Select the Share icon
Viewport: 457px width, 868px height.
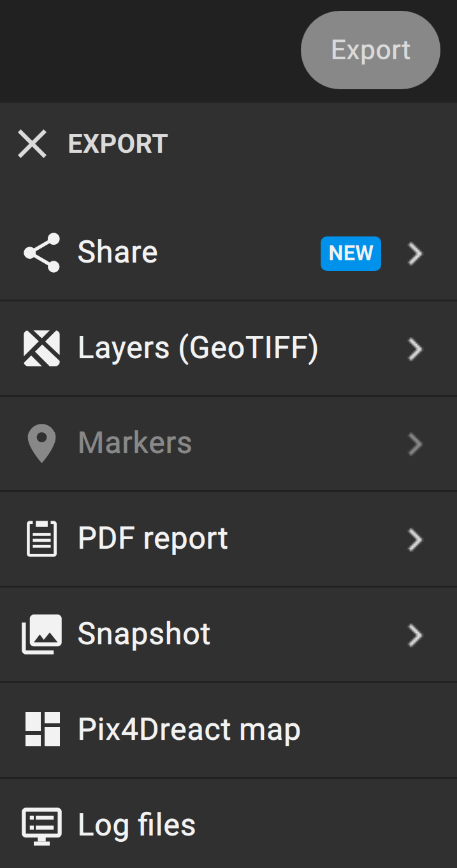[x=41, y=252]
